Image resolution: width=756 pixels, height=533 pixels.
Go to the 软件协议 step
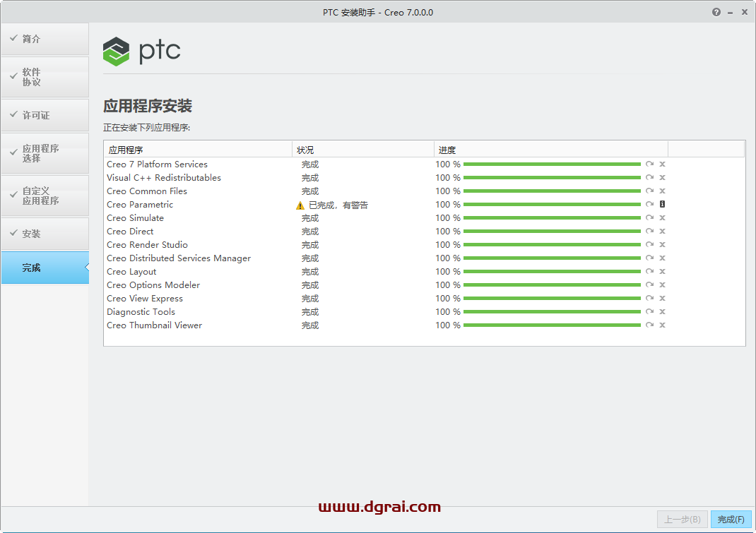(x=45, y=77)
